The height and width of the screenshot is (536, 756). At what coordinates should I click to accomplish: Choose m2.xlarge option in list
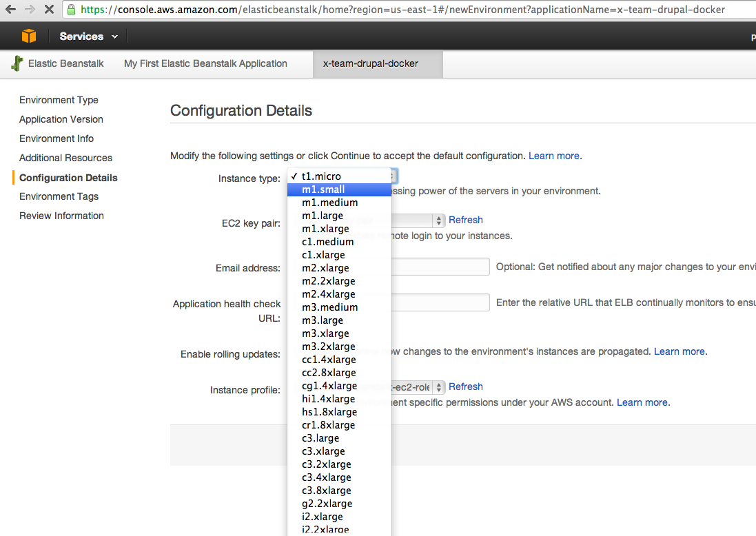(x=339, y=268)
